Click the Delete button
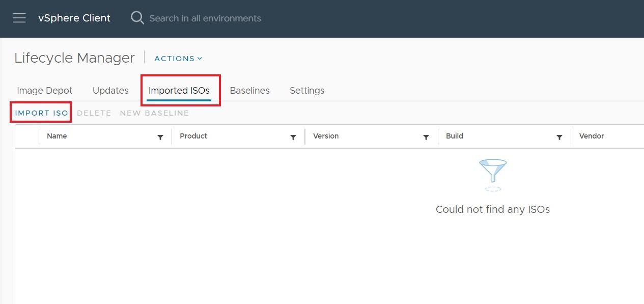The width and height of the screenshot is (644, 304). pos(94,113)
